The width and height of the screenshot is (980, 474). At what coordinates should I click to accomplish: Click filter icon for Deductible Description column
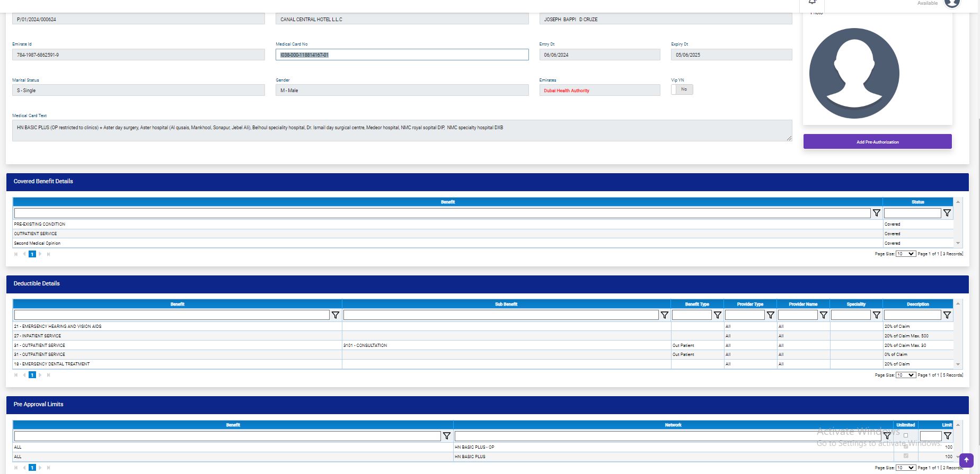947,315
